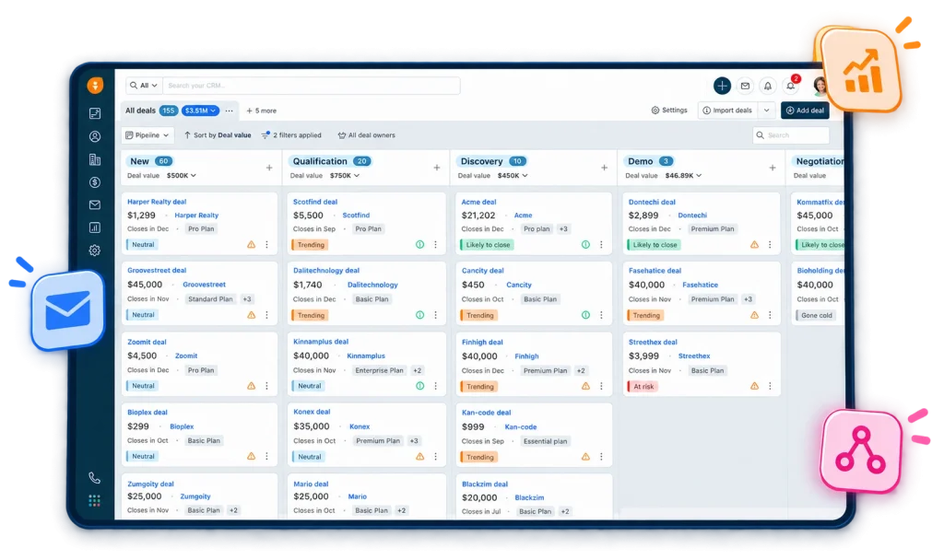Image resolution: width=944 pixels, height=560 pixels.
Task: Add a deal to the New column
Action: pyautogui.click(x=269, y=168)
